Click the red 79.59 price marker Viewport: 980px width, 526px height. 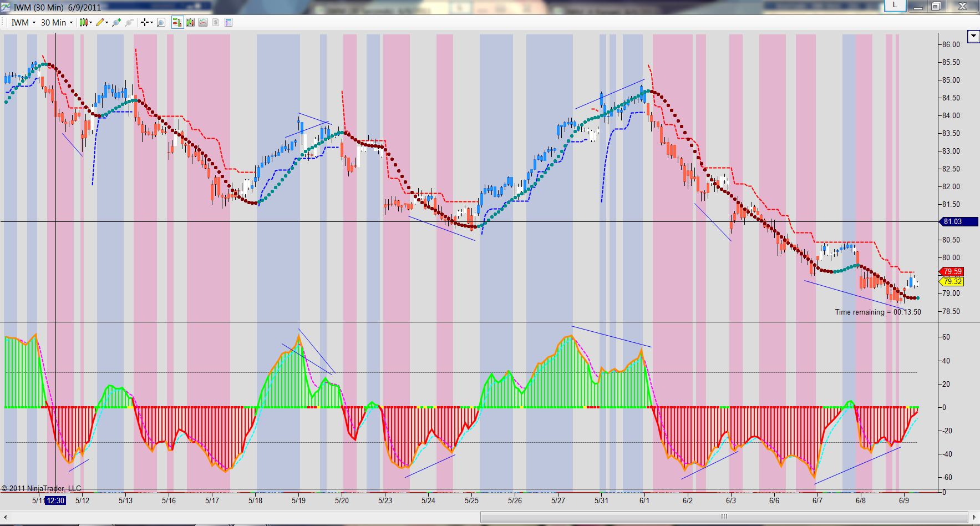click(952, 271)
